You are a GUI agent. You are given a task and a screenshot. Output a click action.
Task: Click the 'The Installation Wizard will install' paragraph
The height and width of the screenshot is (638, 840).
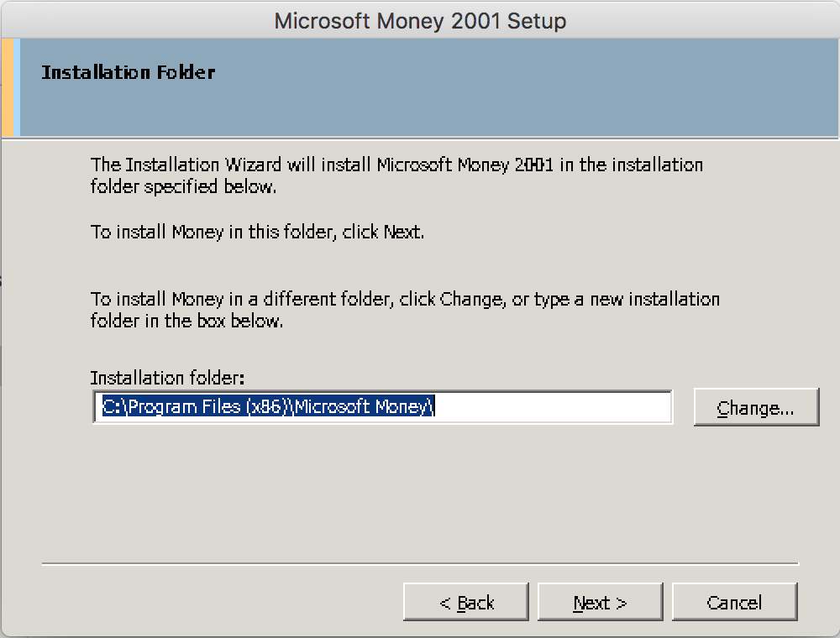(396, 175)
